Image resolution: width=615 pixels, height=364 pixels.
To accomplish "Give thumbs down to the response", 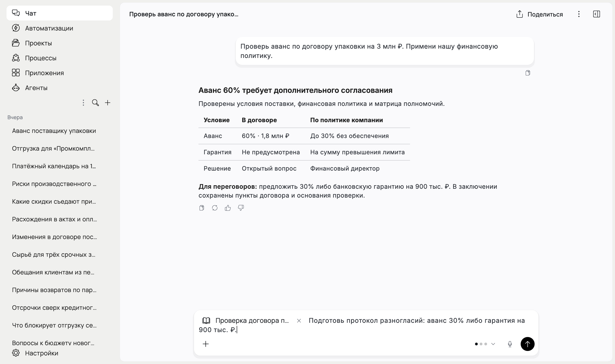I will click(241, 208).
